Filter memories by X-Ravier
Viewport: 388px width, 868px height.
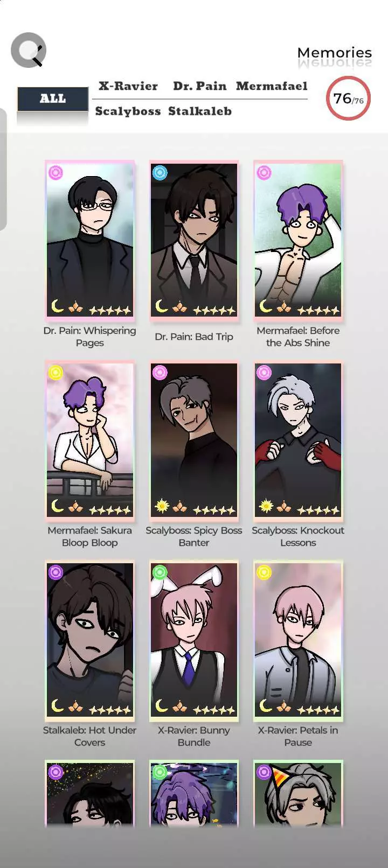(x=128, y=86)
